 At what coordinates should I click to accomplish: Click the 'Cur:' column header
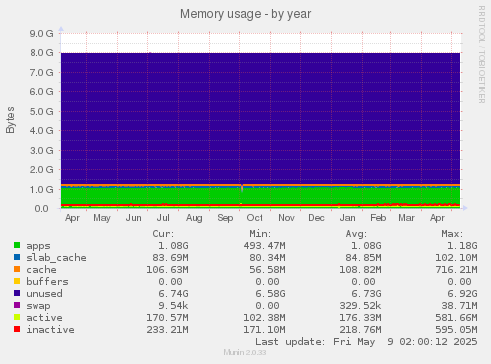pos(163,234)
